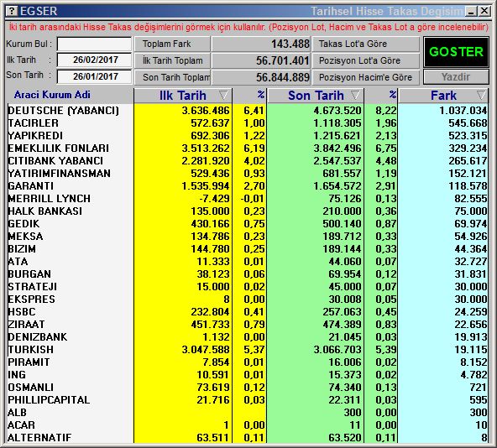497x448 pixels.
Task: Click the Ilk Tarih date field
Action: (94, 60)
